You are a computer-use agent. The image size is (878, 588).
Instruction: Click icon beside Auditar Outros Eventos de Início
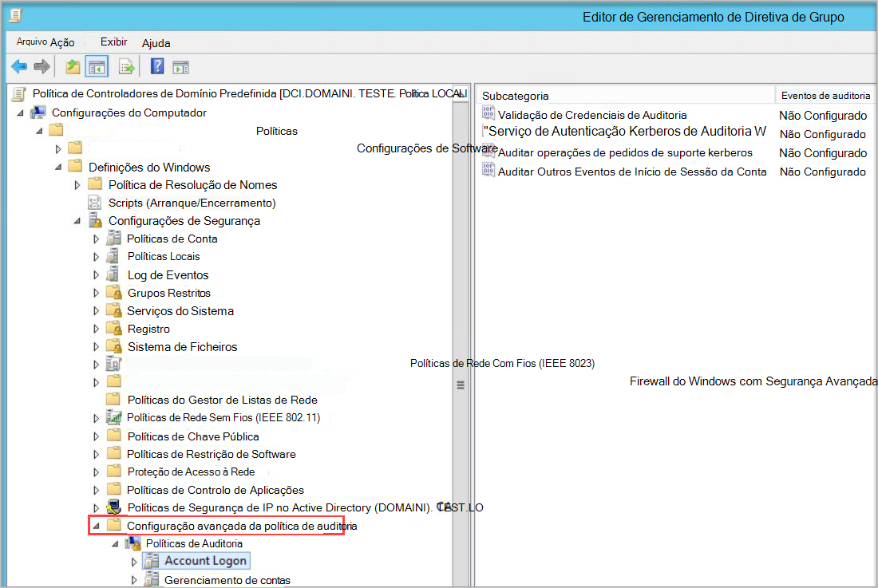[x=488, y=170]
